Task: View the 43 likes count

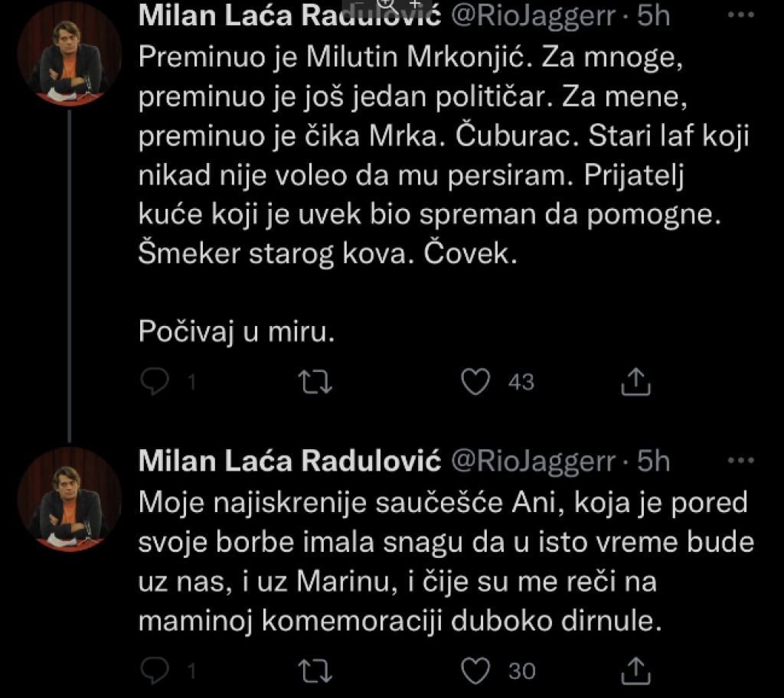Action: 521,382
